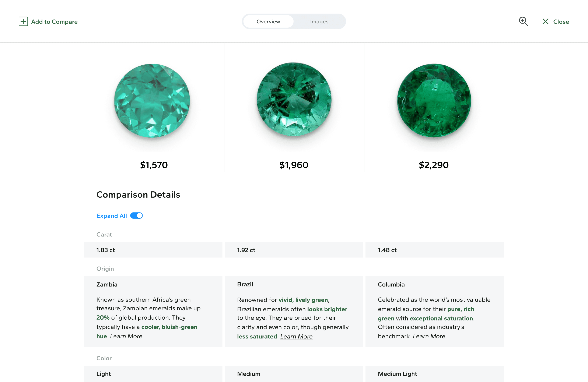Viewport: 588px width, 382px height.
Task: Collapse the Origin section header
Action: tap(105, 269)
